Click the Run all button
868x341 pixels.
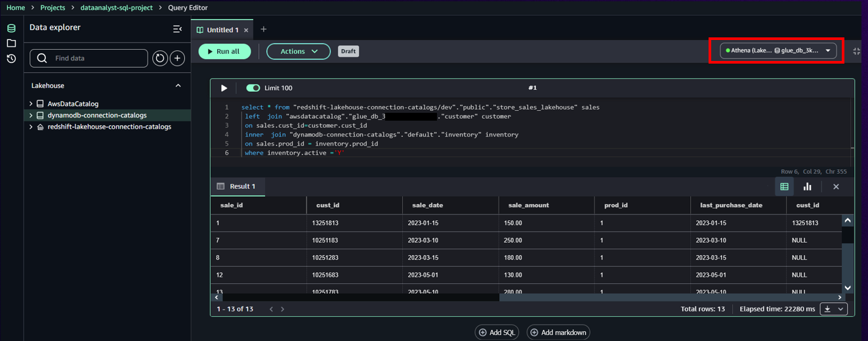point(224,51)
